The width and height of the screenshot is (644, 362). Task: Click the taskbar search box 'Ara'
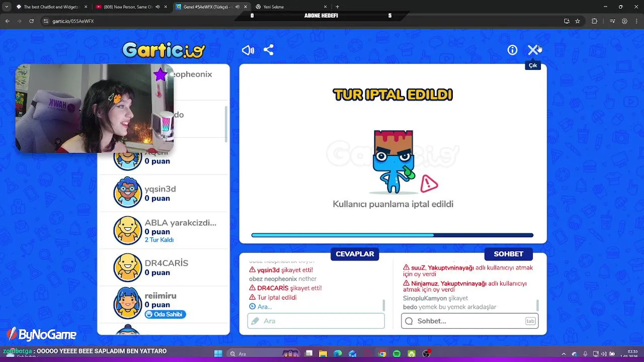(263, 354)
